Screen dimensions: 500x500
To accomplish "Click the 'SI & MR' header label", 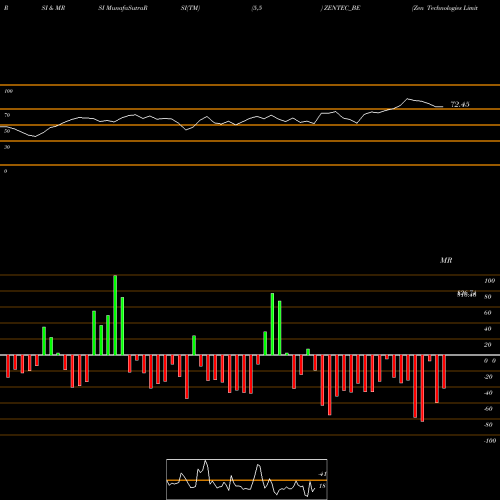I will [53, 8].
